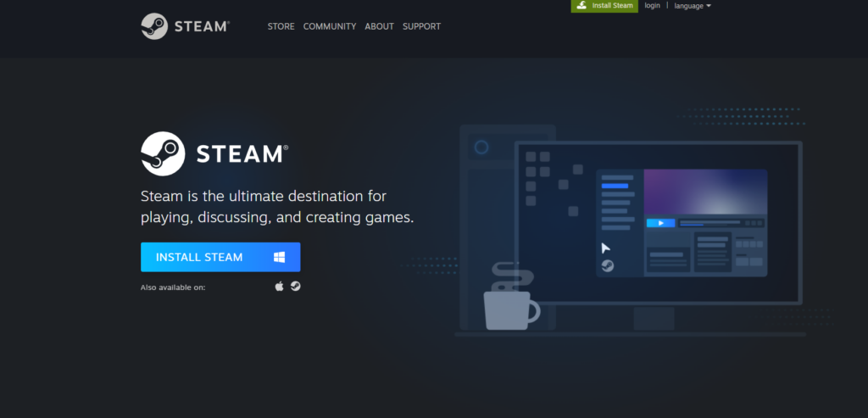Go to the COMMUNITY section
This screenshot has width=868, height=418.
tap(330, 26)
